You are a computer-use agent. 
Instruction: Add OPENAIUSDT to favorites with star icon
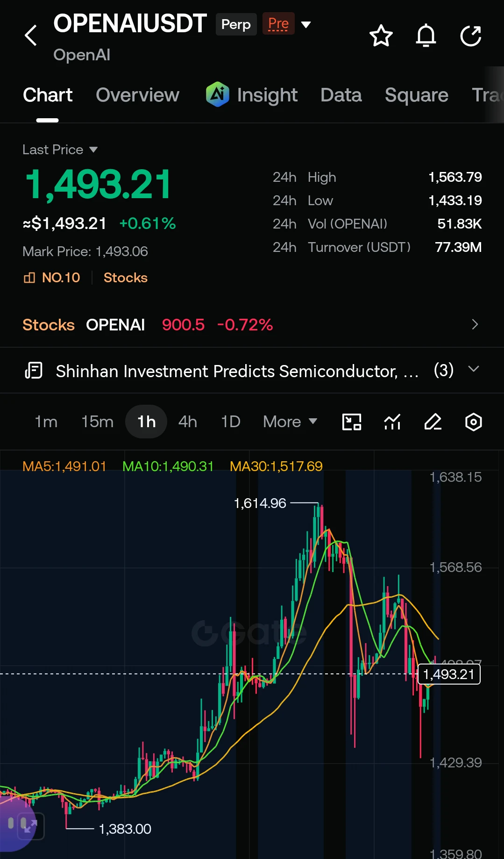pyautogui.click(x=381, y=36)
